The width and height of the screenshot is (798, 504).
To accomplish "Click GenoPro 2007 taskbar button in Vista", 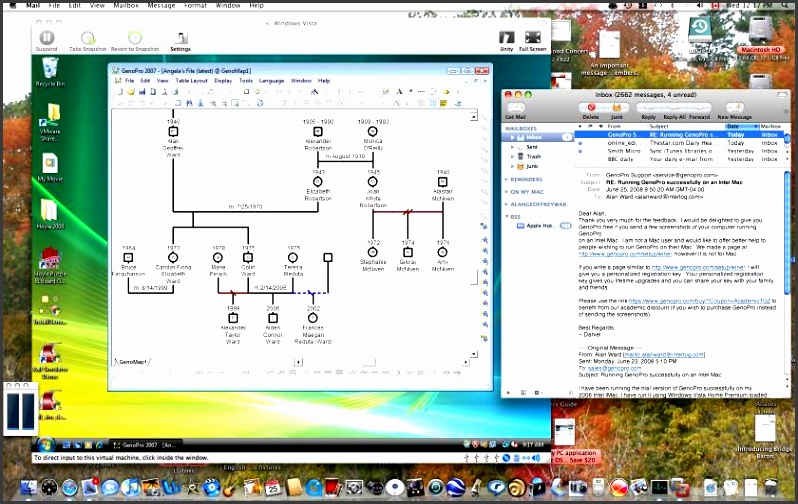I will [x=144, y=445].
